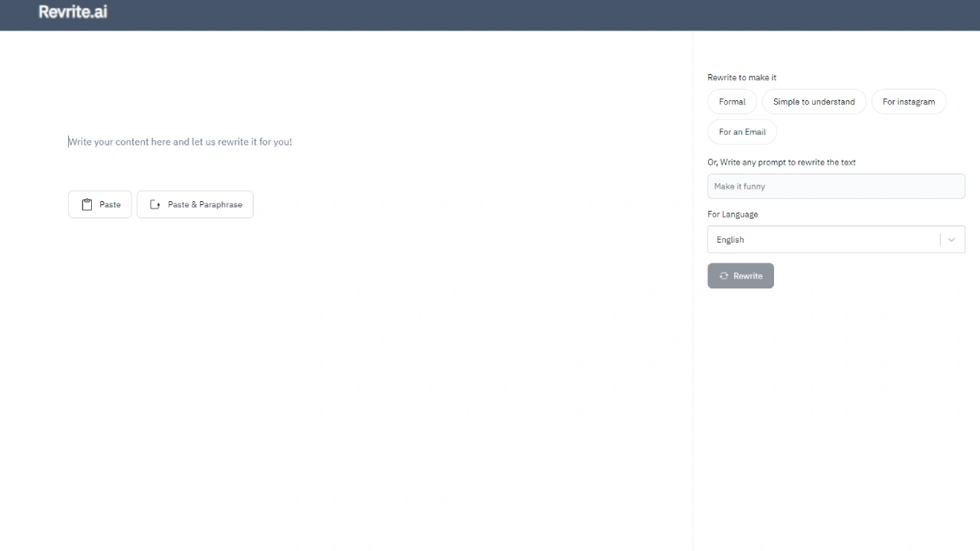Pick the For an Email option

click(x=742, y=132)
